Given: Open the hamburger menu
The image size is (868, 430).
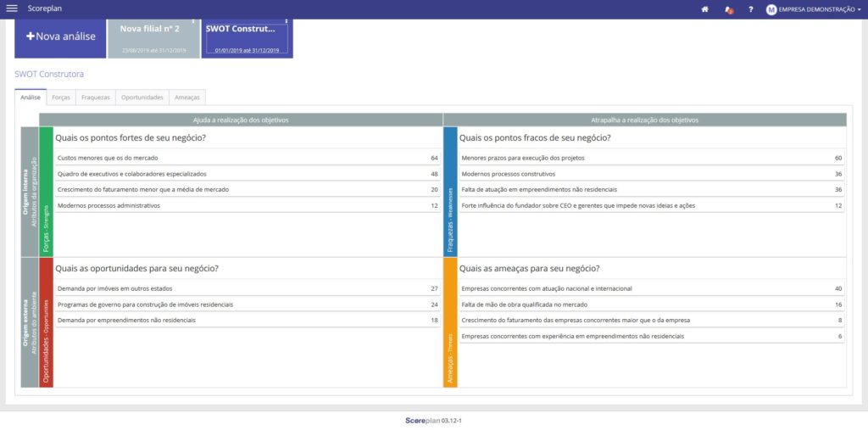Looking at the screenshot, I should pos(12,8).
